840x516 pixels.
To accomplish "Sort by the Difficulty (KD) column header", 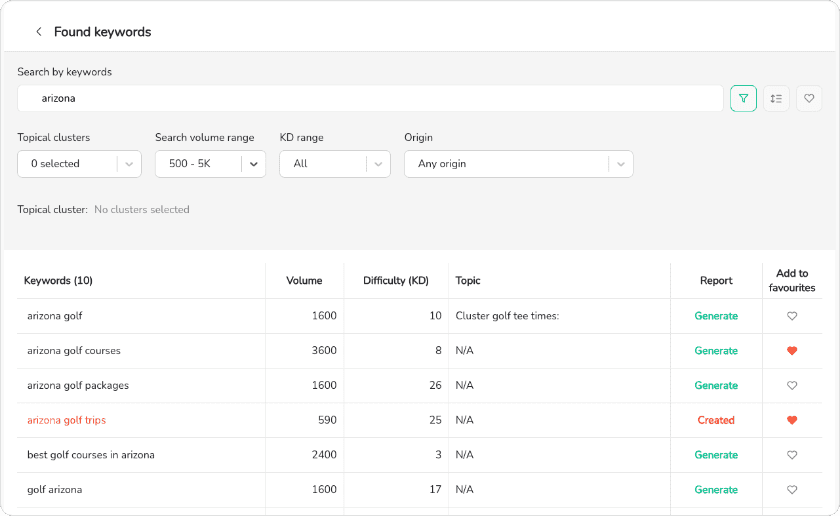I will point(395,281).
